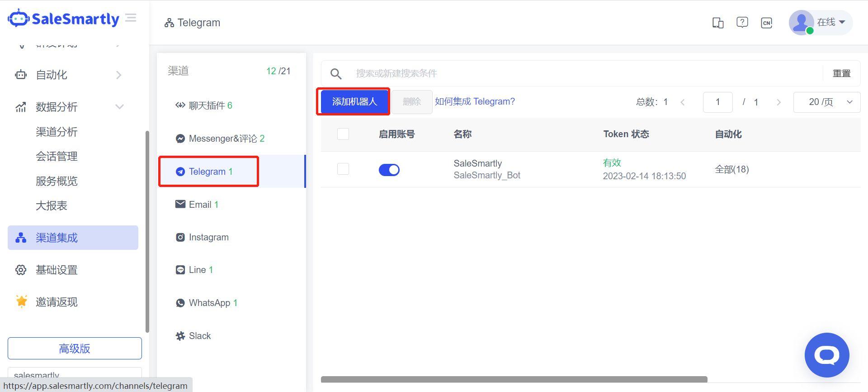Click the 高级版 plan button
The height and width of the screenshot is (392, 868).
coord(75,349)
